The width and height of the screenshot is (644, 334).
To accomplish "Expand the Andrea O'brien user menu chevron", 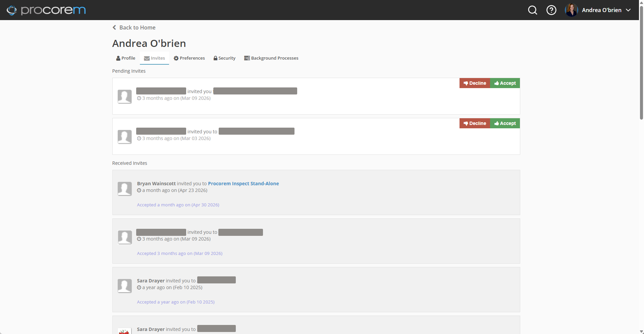I will (628, 10).
